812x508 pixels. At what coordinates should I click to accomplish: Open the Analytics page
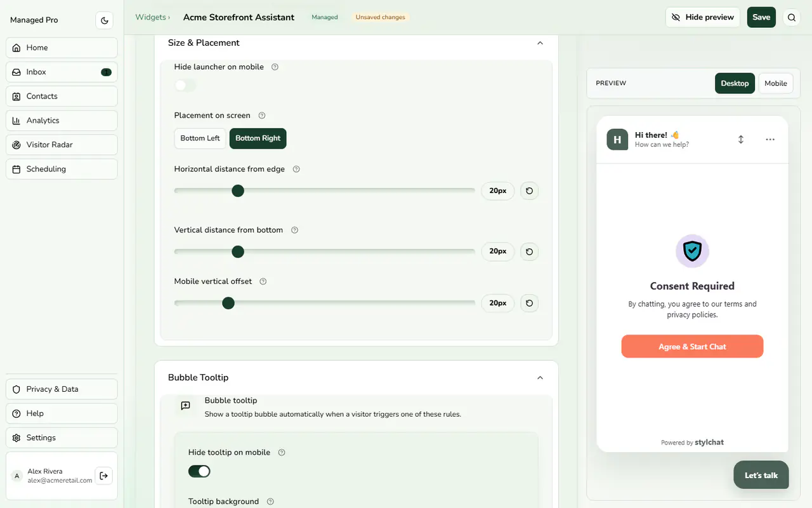coord(62,121)
